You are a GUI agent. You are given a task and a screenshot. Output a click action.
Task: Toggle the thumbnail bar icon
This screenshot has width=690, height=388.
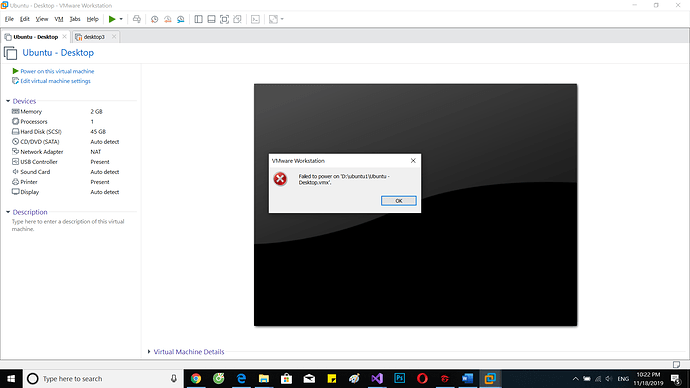coord(211,19)
